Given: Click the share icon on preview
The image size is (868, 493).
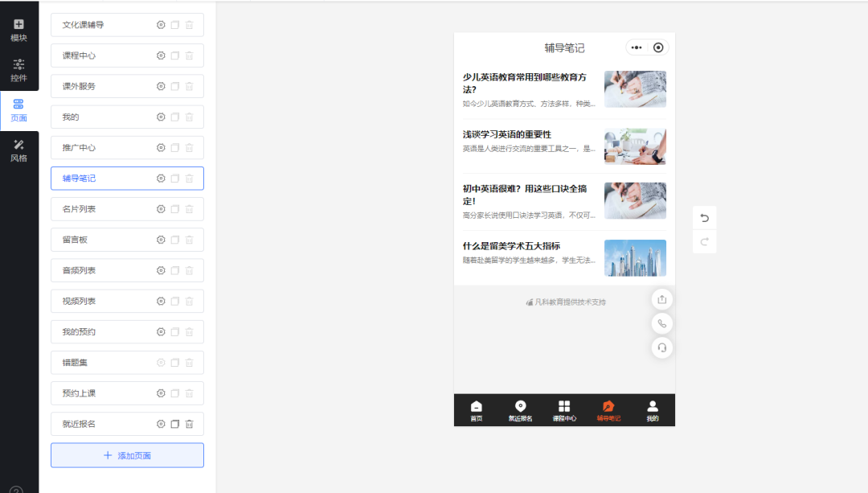Looking at the screenshot, I should click(661, 299).
